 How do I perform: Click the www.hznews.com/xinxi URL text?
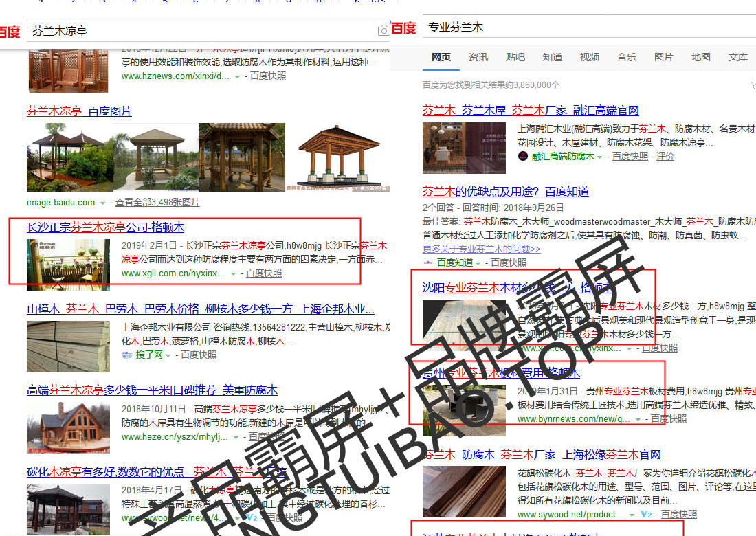tap(175, 76)
